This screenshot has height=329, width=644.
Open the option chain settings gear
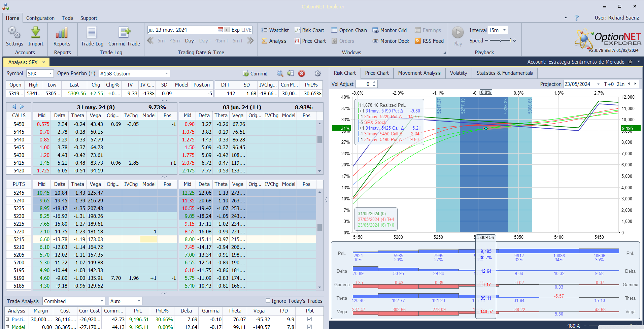pos(317,73)
